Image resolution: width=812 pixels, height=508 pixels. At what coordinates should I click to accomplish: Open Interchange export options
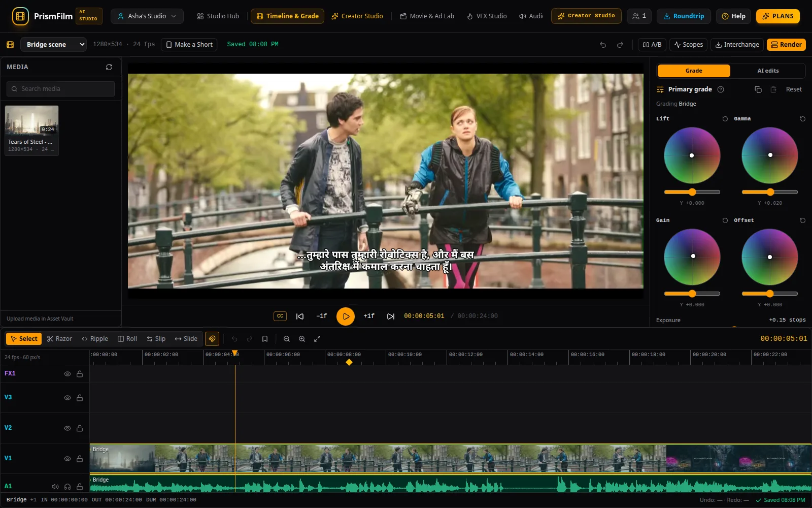tap(737, 45)
